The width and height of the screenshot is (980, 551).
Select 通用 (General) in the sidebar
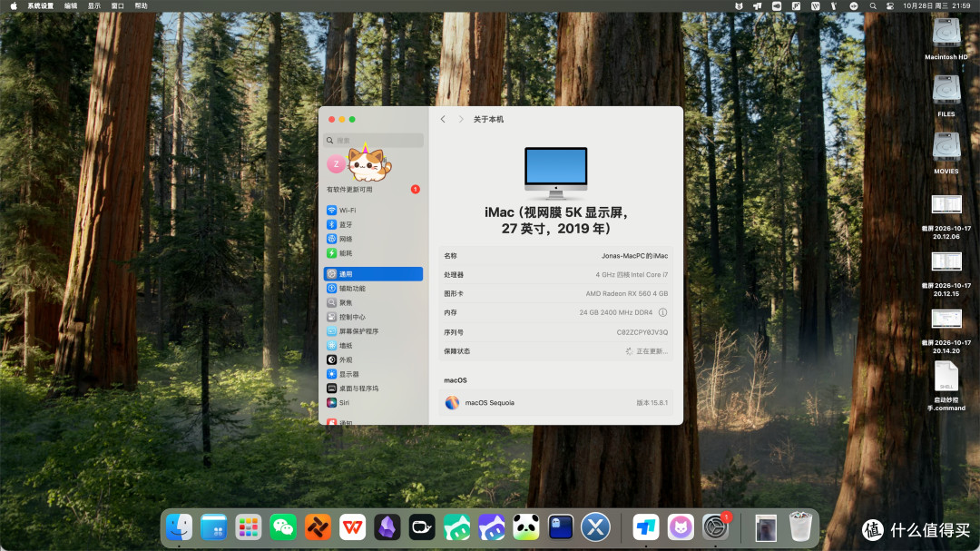click(373, 274)
